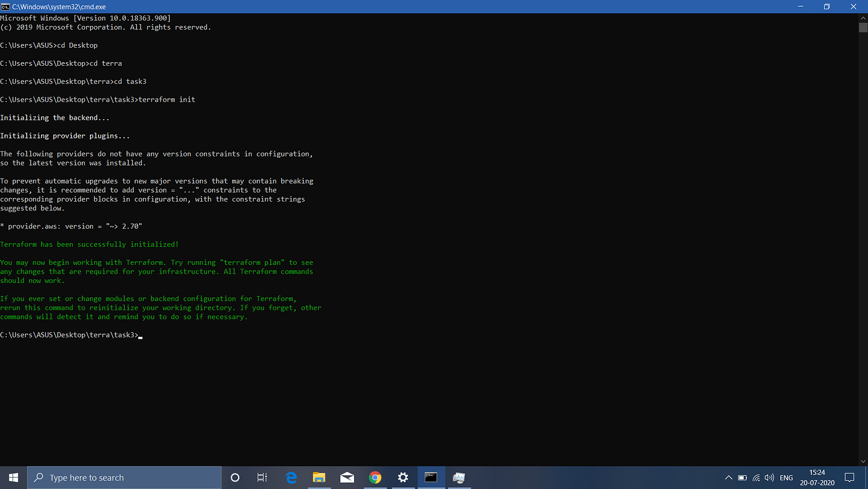Click 'should now work.' text
Viewport: 868px width, 489px height.
(32, 280)
